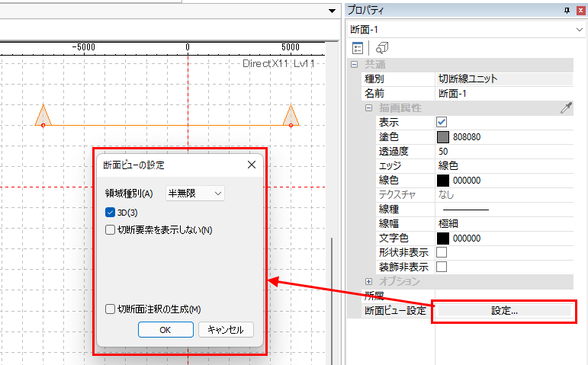Toggle the 表示 checkbox in properties
Viewport: 588px width, 365px height.
coord(442,122)
